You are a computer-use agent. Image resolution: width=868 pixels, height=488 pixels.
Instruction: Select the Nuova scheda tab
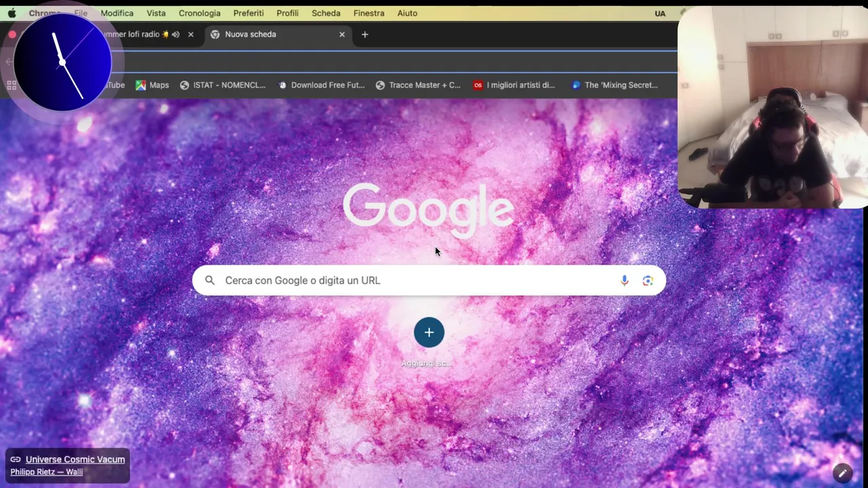(278, 34)
